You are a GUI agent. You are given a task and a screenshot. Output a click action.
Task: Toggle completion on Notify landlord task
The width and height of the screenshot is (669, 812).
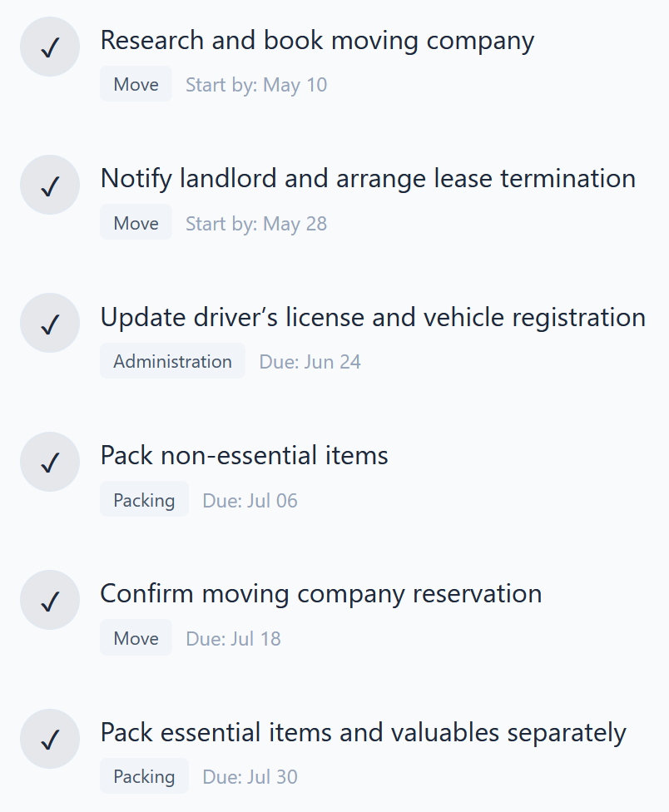coord(49,185)
